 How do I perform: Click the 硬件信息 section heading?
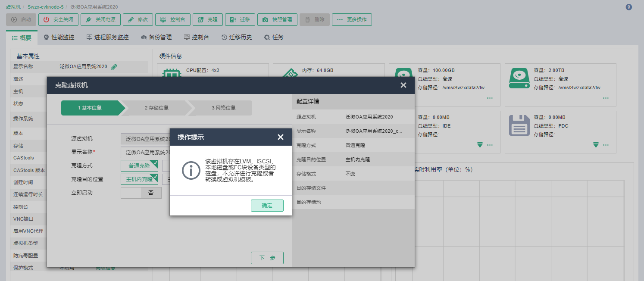pyautogui.click(x=170, y=56)
